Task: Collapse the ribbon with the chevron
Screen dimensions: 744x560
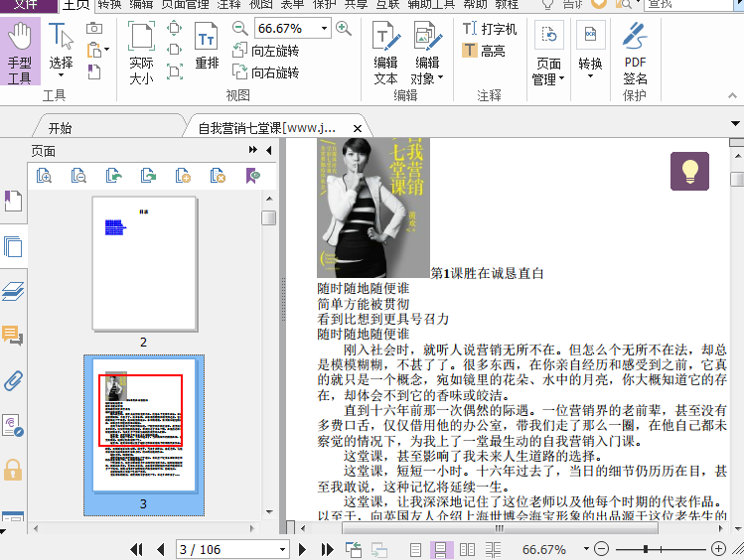Action: [733, 95]
